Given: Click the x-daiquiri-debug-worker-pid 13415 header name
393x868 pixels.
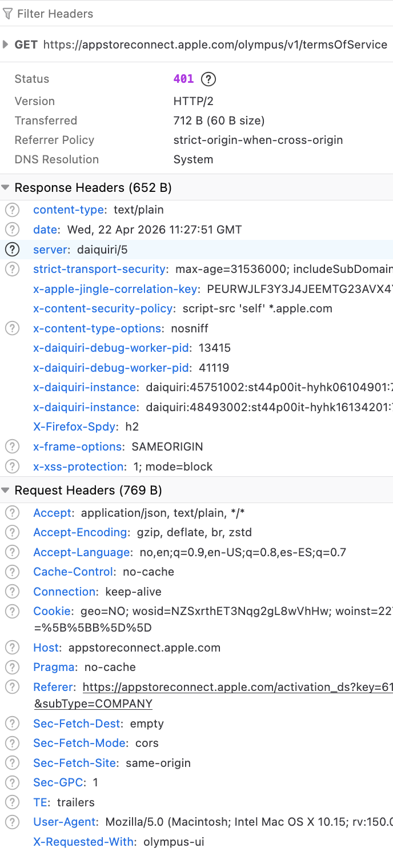Looking at the screenshot, I should click(111, 348).
